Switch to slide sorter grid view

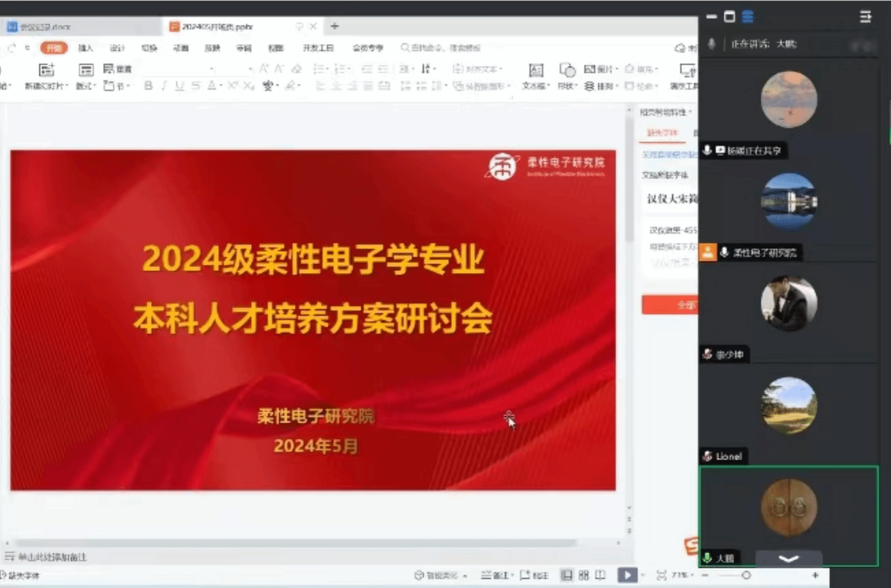click(584, 575)
